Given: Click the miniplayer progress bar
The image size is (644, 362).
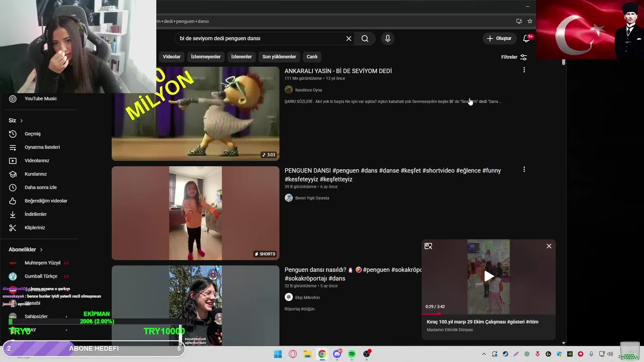Looking at the screenshot, I should point(489,314).
